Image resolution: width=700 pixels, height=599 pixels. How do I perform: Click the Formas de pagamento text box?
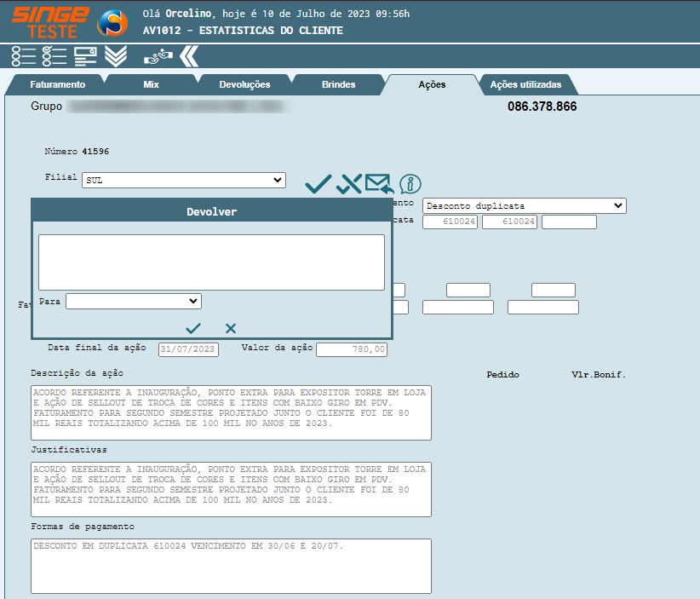231,566
